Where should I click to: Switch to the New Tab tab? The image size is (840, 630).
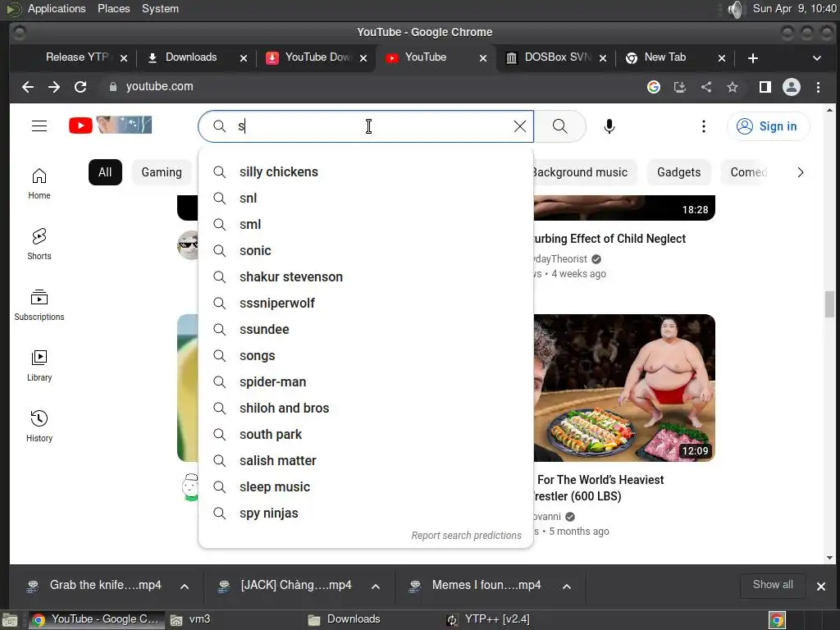click(664, 57)
